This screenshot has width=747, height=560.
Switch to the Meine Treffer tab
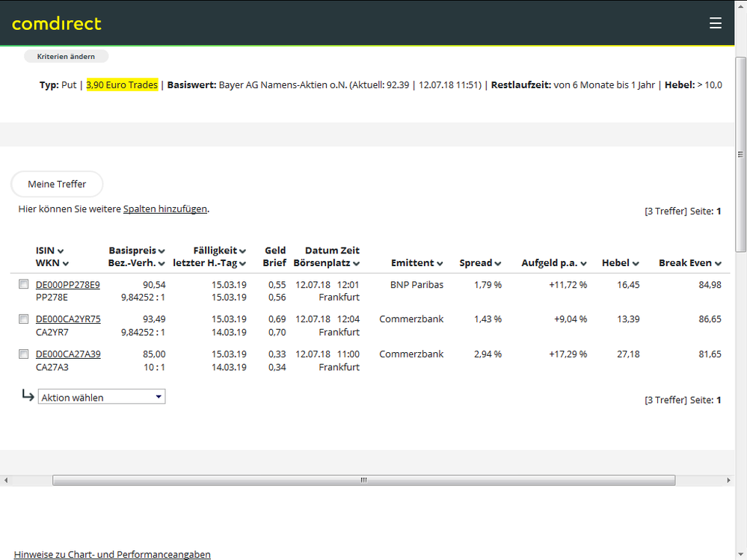tap(57, 184)
